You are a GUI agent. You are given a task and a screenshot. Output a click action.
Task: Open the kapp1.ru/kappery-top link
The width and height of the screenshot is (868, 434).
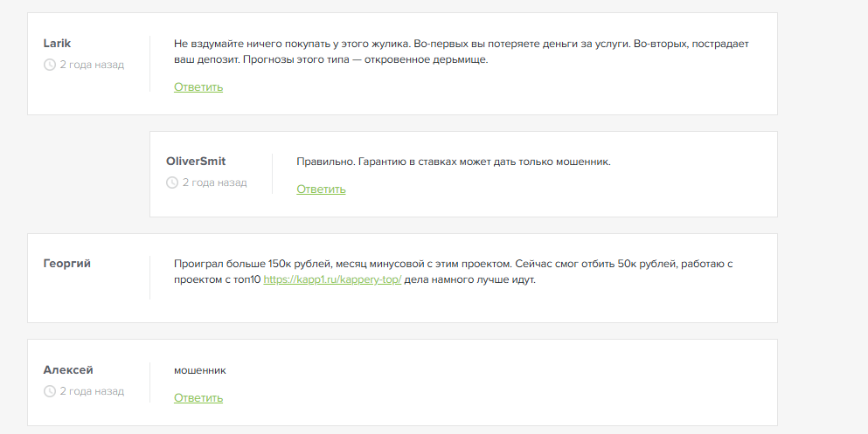click(332, 280)
